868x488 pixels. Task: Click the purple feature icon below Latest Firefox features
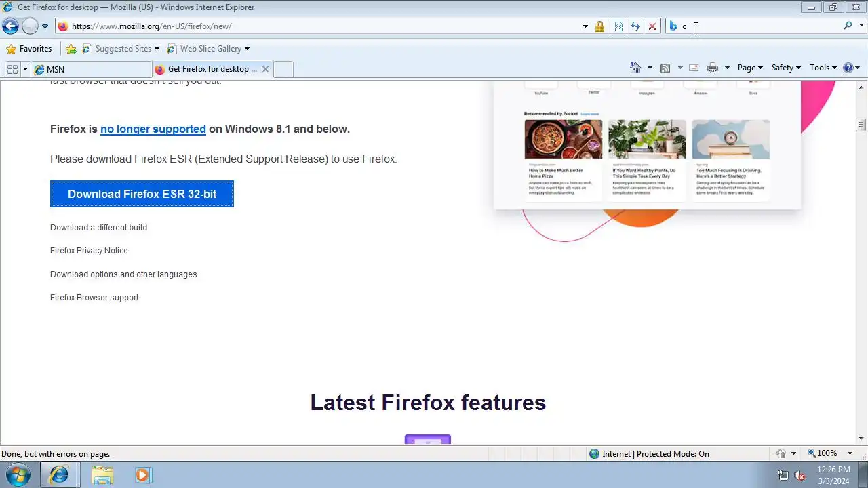point(428,440)
